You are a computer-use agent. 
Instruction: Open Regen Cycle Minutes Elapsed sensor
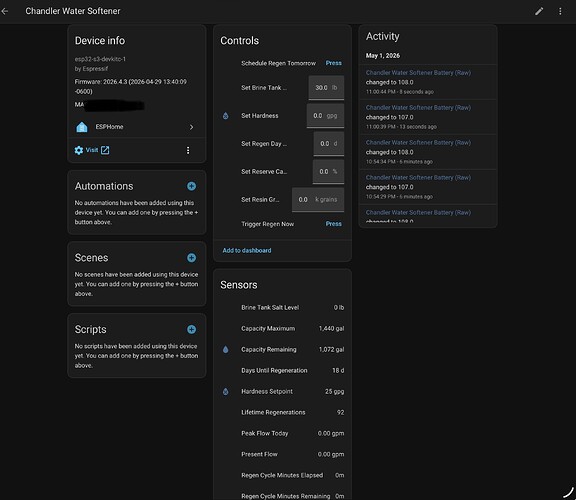click(282, 475)
